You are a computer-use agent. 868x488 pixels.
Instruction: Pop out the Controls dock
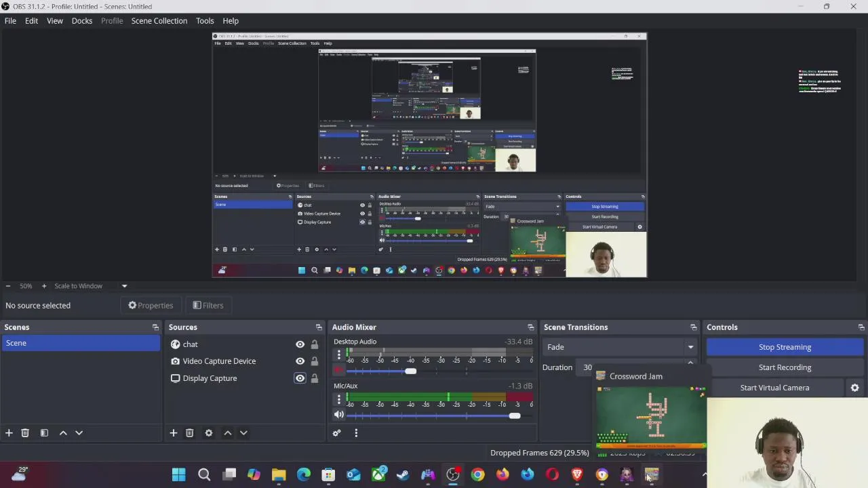click(x=861, y=327)
